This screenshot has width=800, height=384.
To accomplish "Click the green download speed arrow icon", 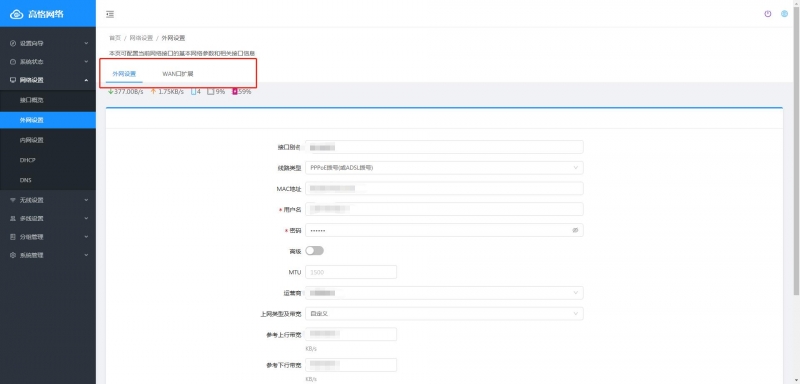I will [x=111, y=92].
